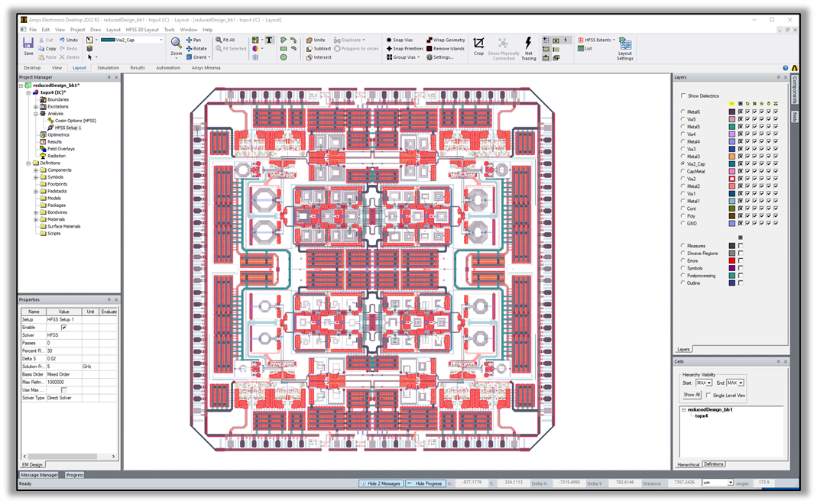Switch to the Simulation ribbon tab
This screenshot has height=504, width=817.
click(x=107, y=67)
